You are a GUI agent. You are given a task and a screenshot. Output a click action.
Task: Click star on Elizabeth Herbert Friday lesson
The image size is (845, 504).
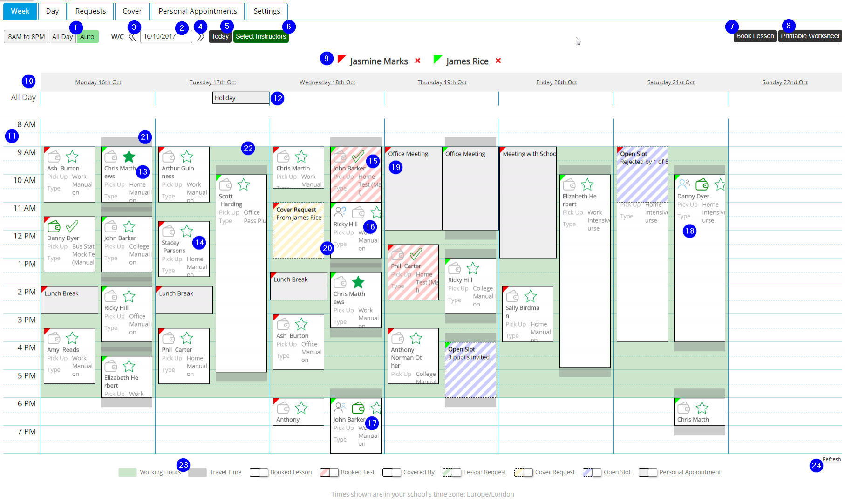pos(587,184)
